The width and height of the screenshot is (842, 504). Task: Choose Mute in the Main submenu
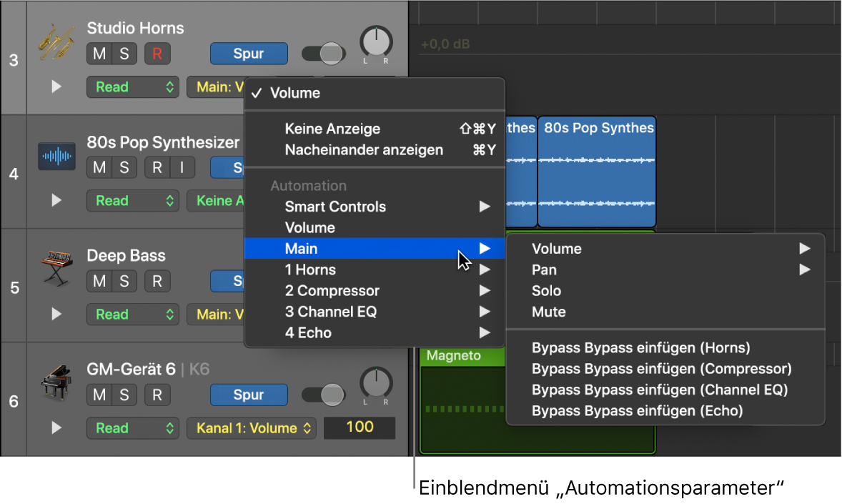(665, 312)
